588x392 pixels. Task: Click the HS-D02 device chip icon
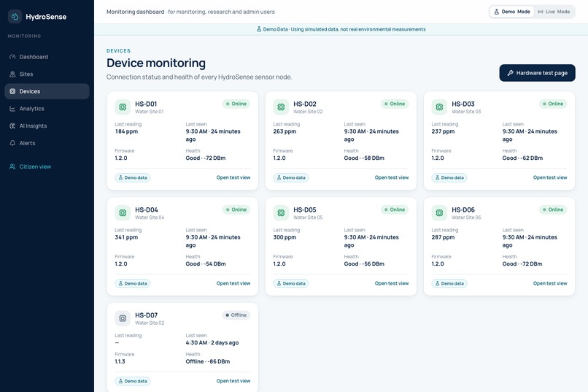(x=281, y=107)
